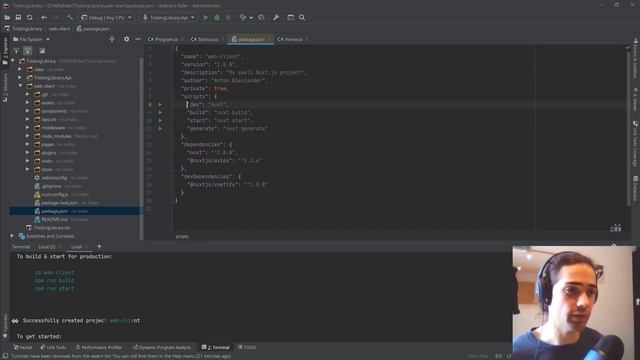This screenshot has width=640, height=360.
Task: Select the middleware folder in tree
Action: pyautogui.click(x=53, y=128)
